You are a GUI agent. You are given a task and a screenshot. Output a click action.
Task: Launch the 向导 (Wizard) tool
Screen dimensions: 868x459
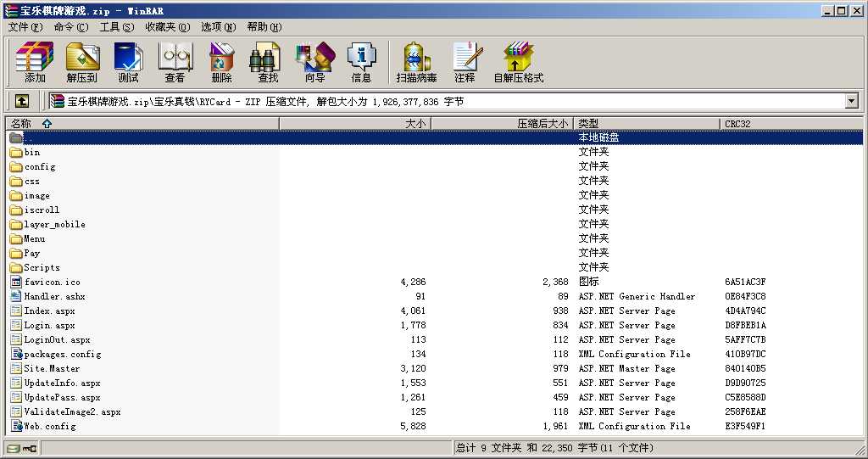click(315, 62)
